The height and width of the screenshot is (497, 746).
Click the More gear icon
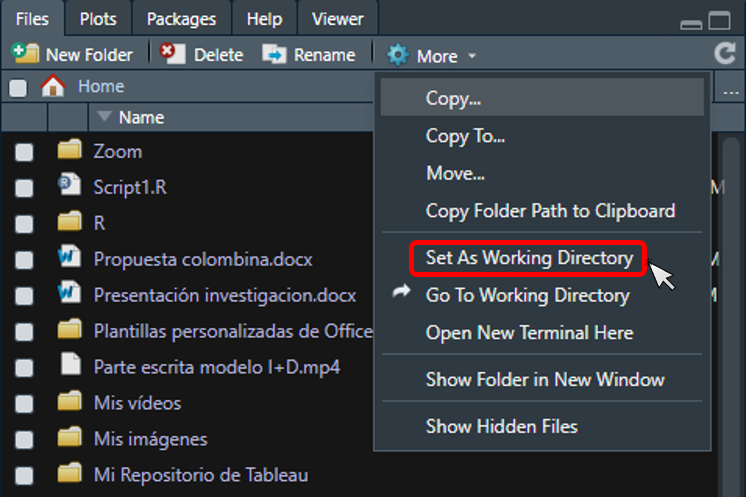(x=398, y=56)
